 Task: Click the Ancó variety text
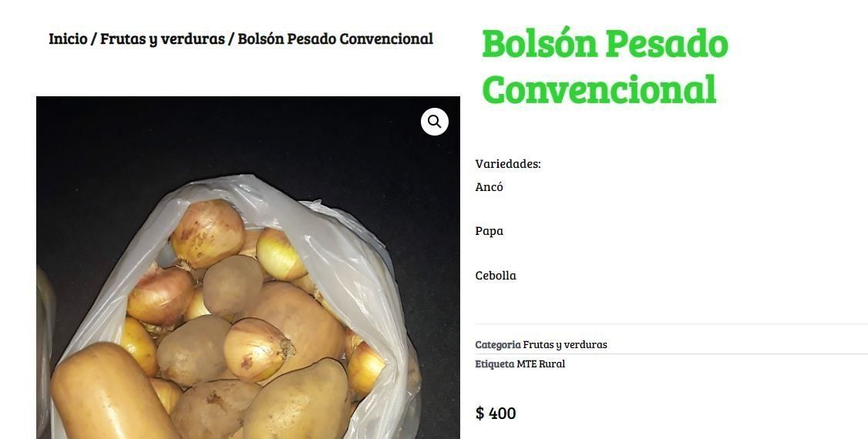point(489,187)
